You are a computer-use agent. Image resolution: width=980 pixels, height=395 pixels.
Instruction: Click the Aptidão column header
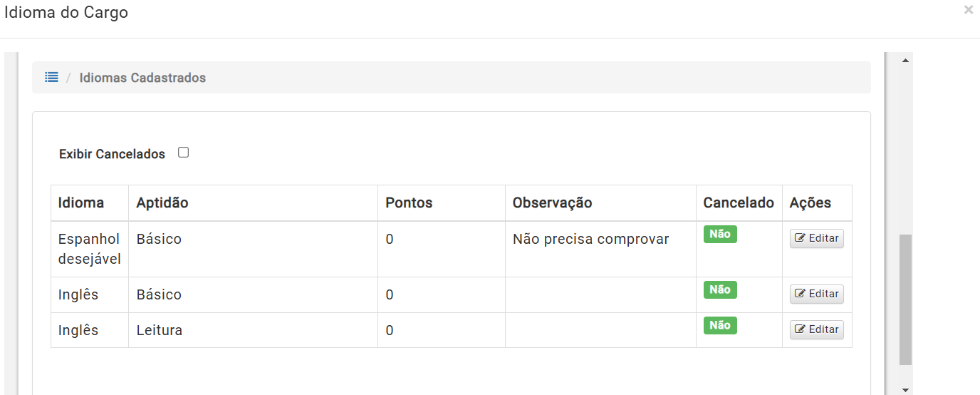pos(162,202)
